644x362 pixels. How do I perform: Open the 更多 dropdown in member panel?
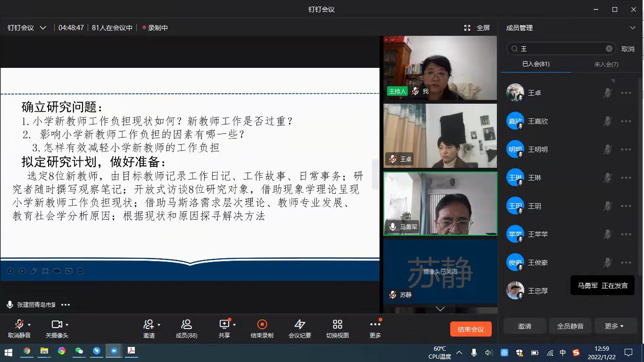614,326
